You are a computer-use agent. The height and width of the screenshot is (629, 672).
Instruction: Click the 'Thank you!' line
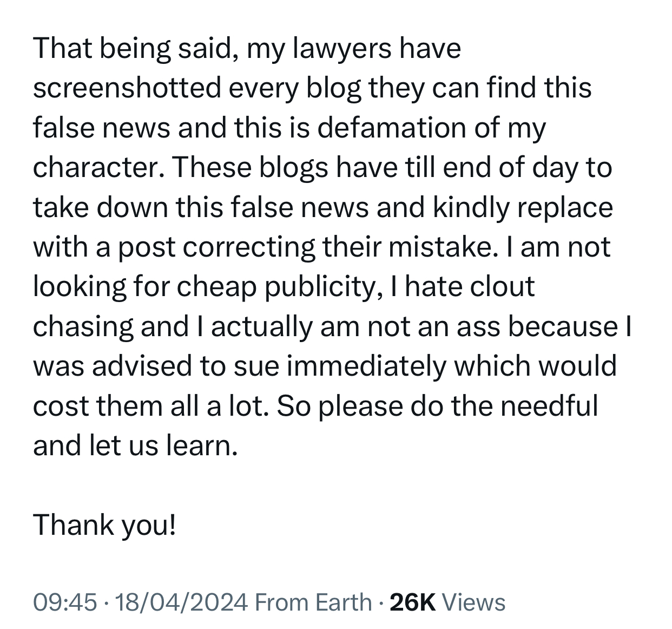[x=104, y=525]
